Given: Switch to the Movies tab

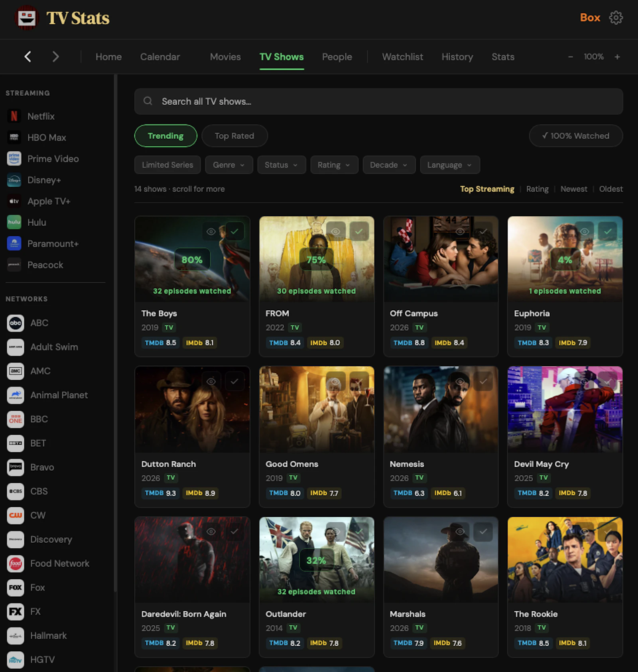Looking at the screenshot, I should pyautogui.click(x=225, y=57).
